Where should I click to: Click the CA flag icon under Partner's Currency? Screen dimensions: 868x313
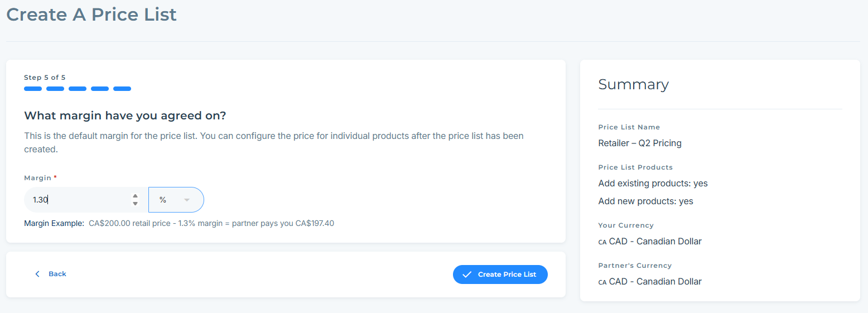602,282
